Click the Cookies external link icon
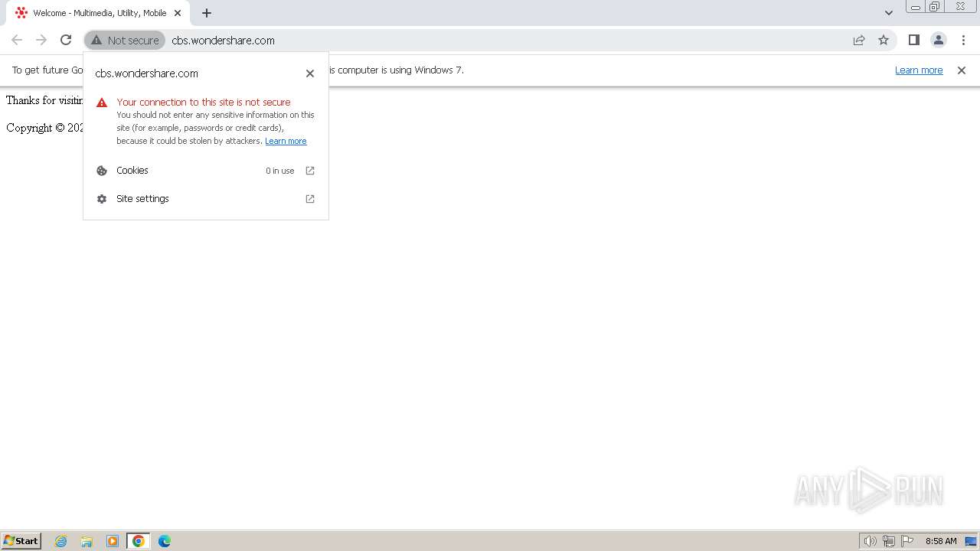This screenshot has height=551, width=980. 310,171
